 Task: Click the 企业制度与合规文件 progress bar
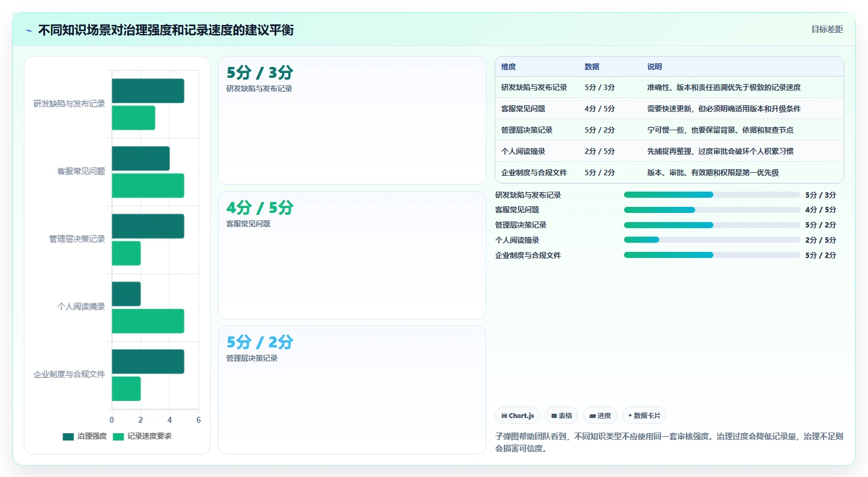point(712,256)
